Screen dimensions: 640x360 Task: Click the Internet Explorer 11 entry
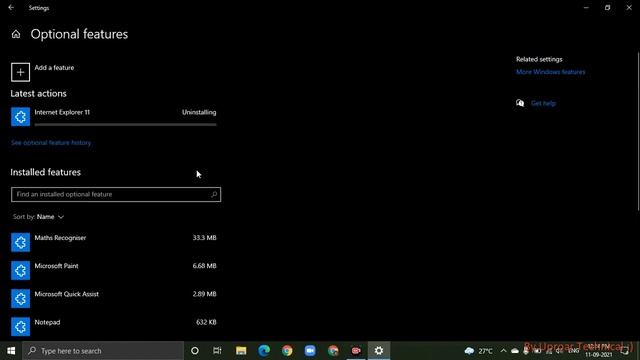[x=116, y=117]
